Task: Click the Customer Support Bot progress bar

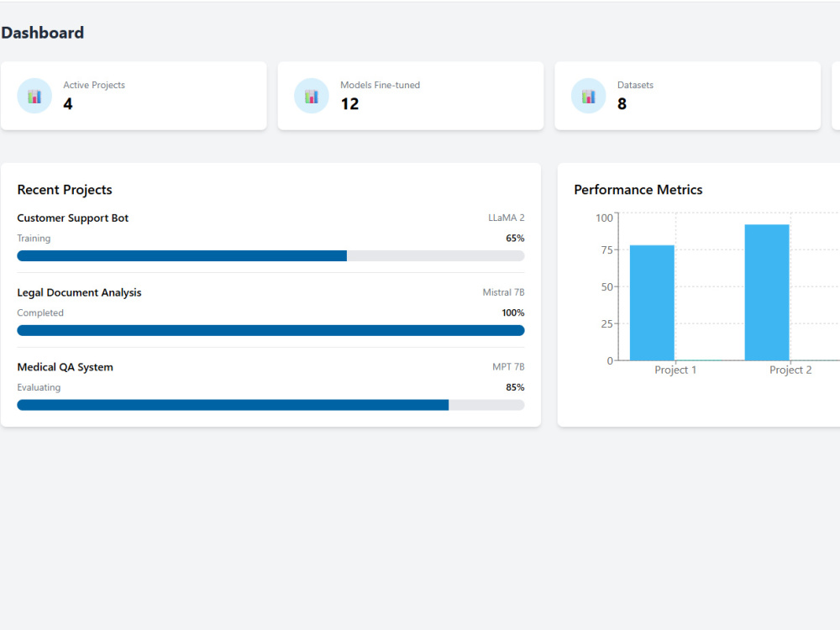Action: coord(270,256)
